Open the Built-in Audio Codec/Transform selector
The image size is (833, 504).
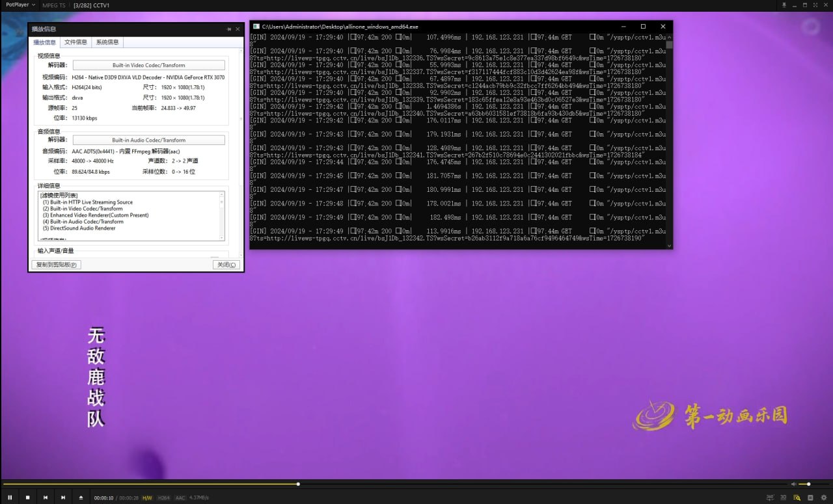[x=148, y=140]
